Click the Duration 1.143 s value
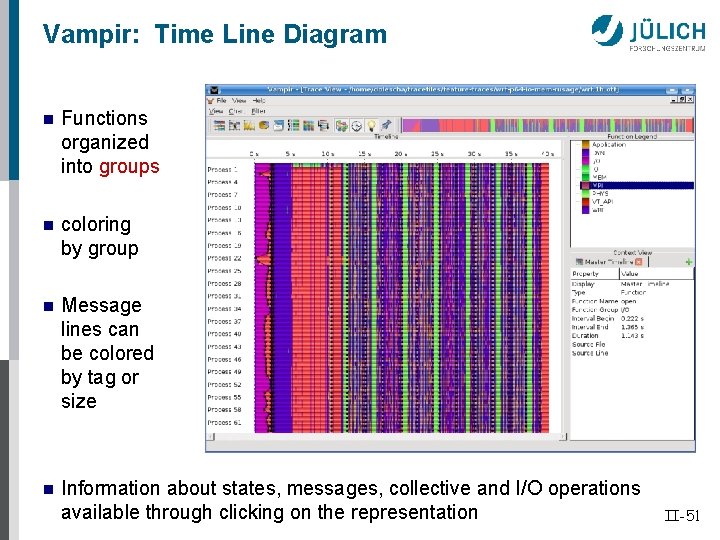Screen dimensions: 720x540 click(x=632, y=336)
